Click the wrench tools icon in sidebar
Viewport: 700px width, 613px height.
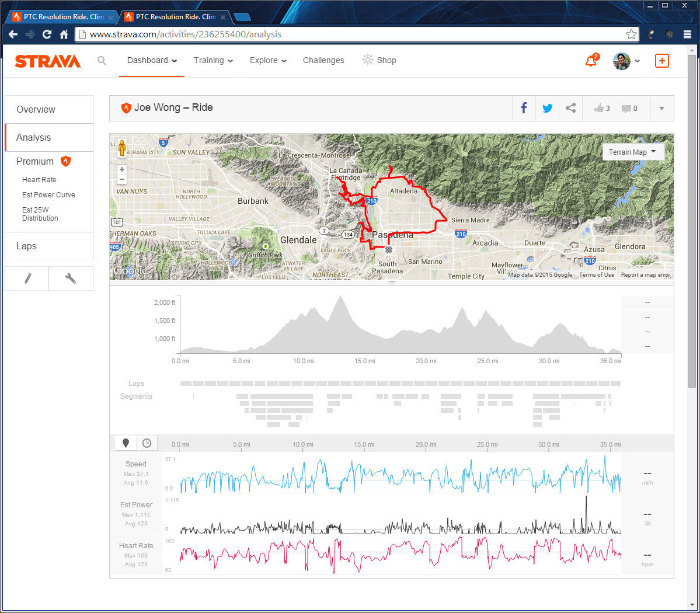(71, 278)
